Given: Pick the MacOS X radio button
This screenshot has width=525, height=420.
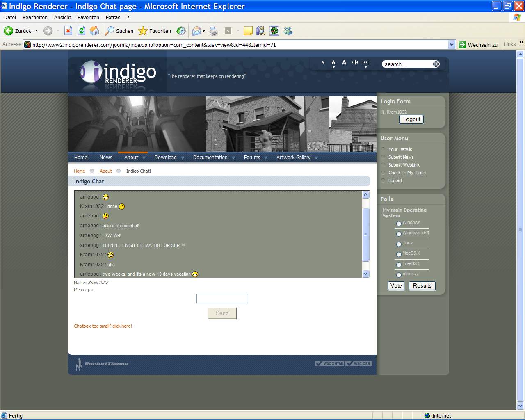Looking at the screenshot, I should pos(399,254).
